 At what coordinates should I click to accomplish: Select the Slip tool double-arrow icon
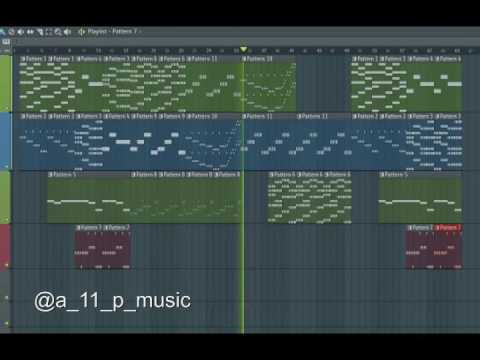click(x=30, y=32)
